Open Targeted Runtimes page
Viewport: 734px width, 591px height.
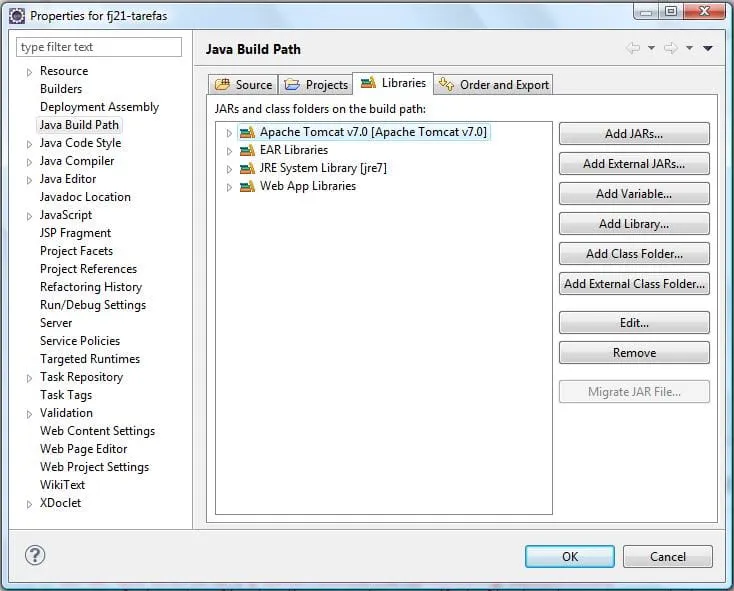coord(90,359)
